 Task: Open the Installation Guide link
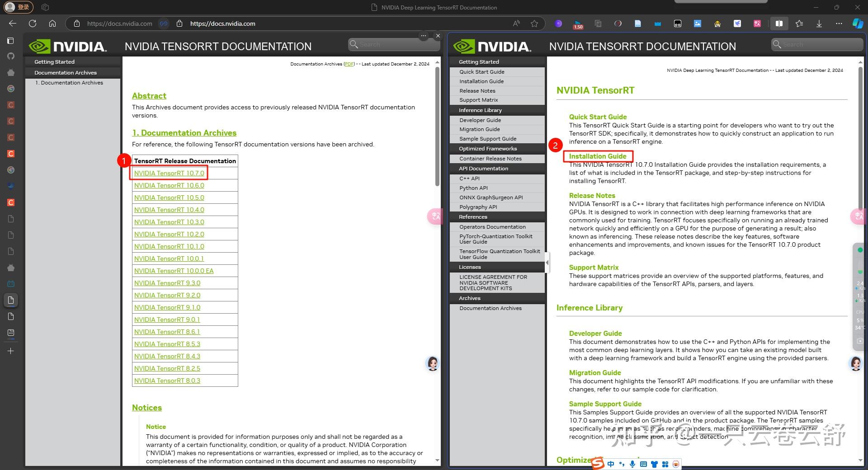click(x=598, y=156)
